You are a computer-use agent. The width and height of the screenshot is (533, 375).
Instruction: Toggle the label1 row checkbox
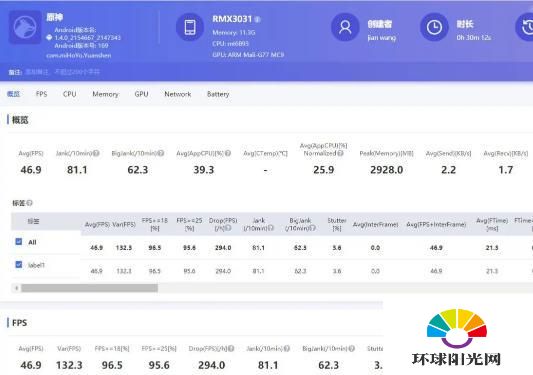pos(19,265)
